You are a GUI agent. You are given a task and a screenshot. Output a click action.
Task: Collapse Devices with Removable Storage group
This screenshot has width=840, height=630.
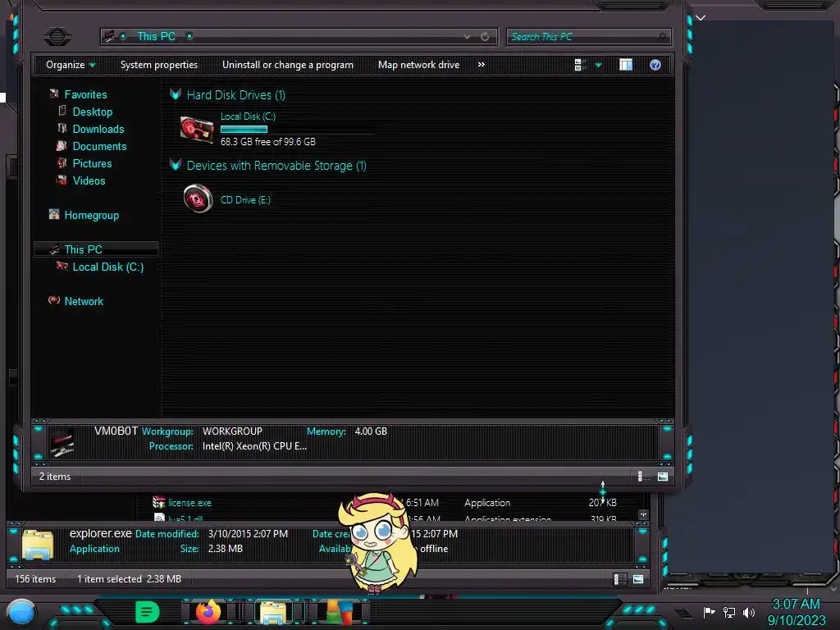point(176,164)
